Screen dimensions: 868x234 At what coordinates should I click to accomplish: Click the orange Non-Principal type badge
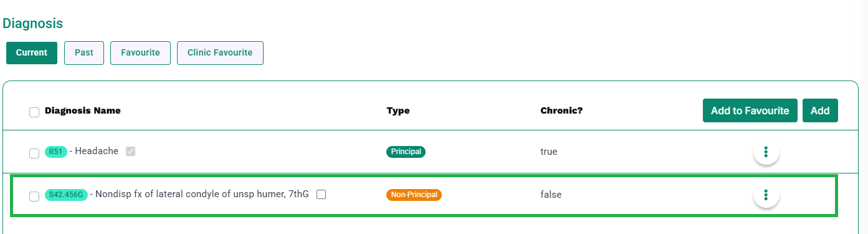coord(414,195)
